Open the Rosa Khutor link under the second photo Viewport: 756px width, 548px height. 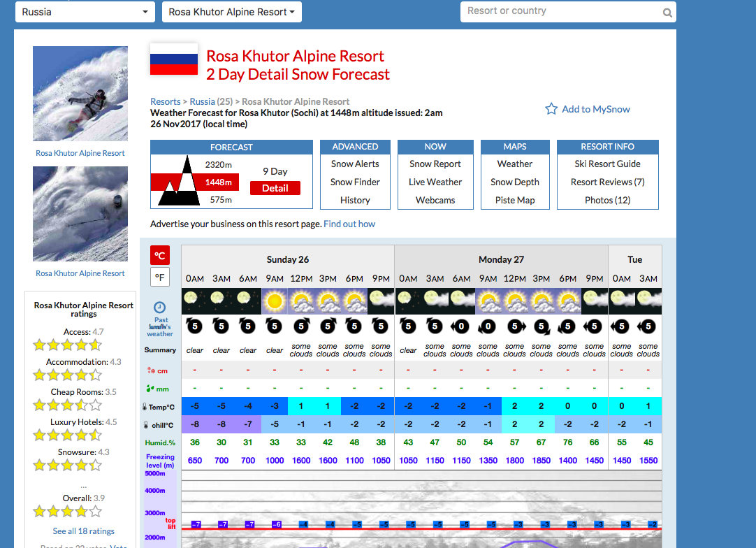click(x=80, y=273)
